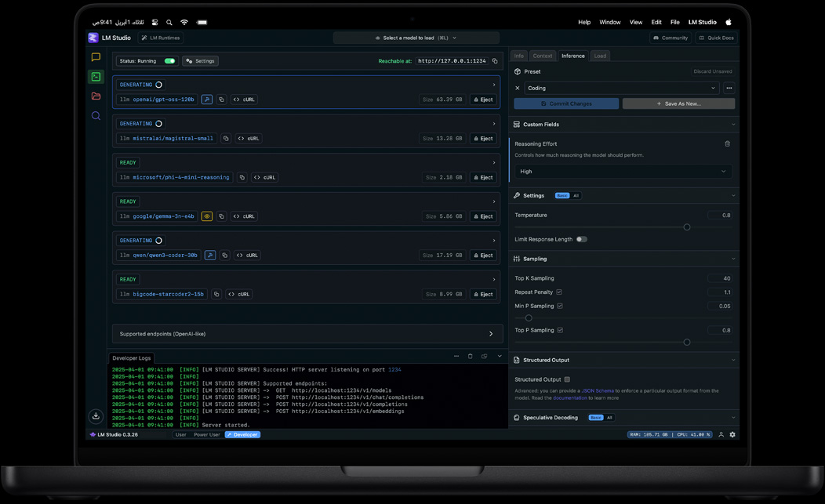Uncheck the Repeat Penalty checkbox
Screen dimensions: 825x504
pos(561,292)
